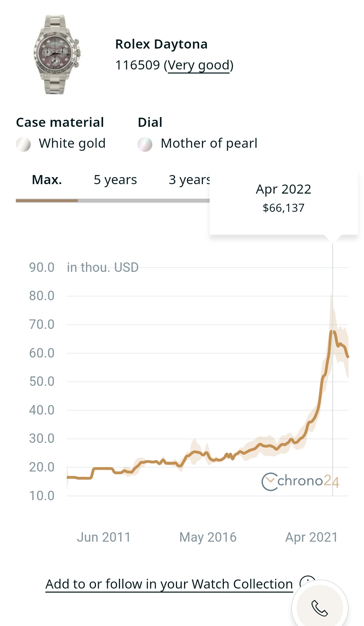Switch to the 5 years tab

115,180
